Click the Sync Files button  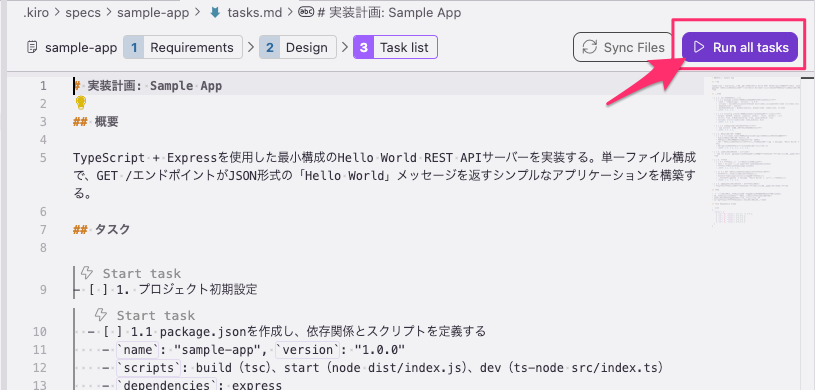click(624, 47)
